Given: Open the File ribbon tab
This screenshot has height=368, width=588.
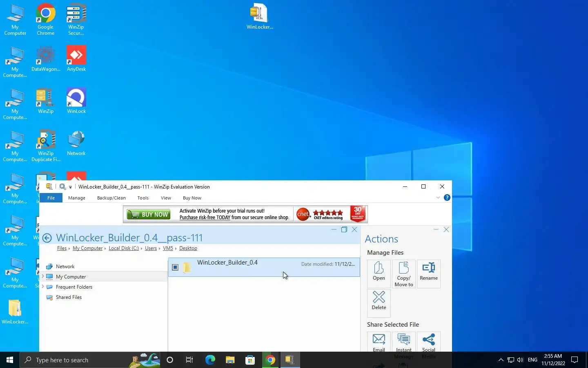Looking at the screenshot, I should coord(51,198).
